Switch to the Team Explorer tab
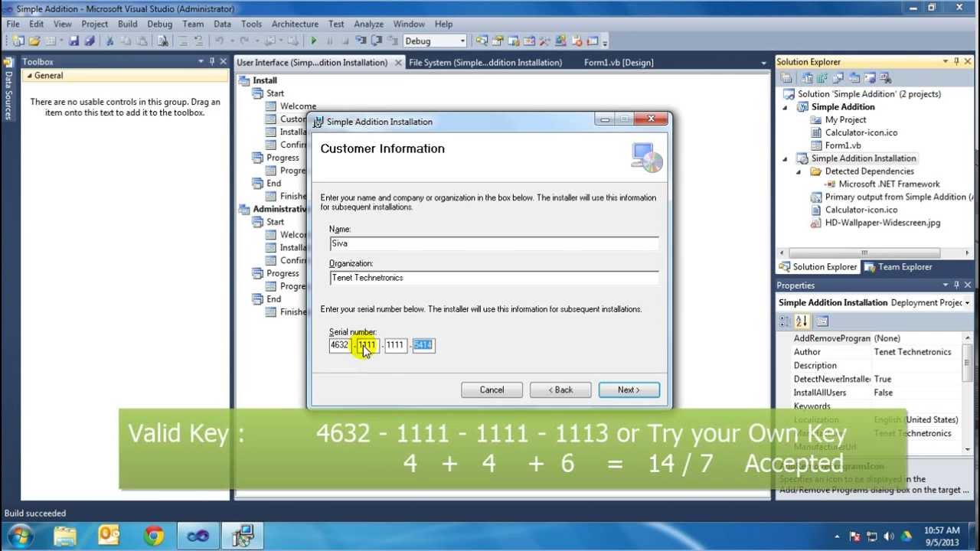This screenshot has height=551, width=980. tap(898, 267)
